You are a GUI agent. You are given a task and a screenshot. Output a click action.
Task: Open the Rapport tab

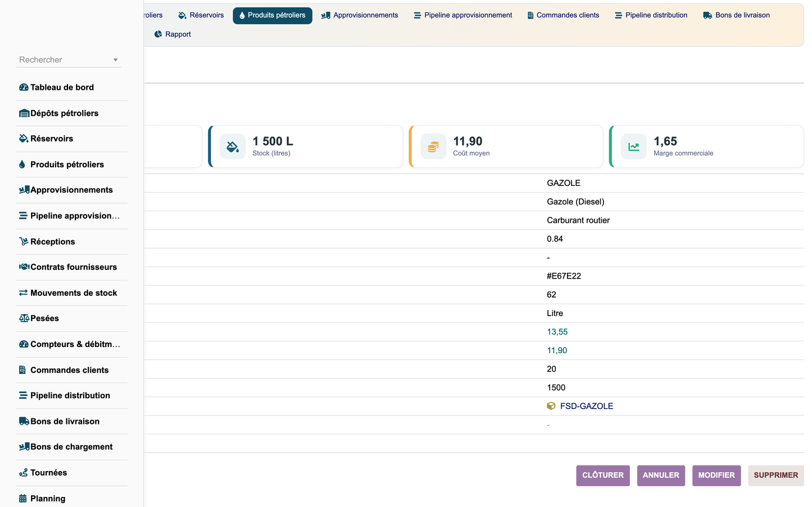pos(173,34)
